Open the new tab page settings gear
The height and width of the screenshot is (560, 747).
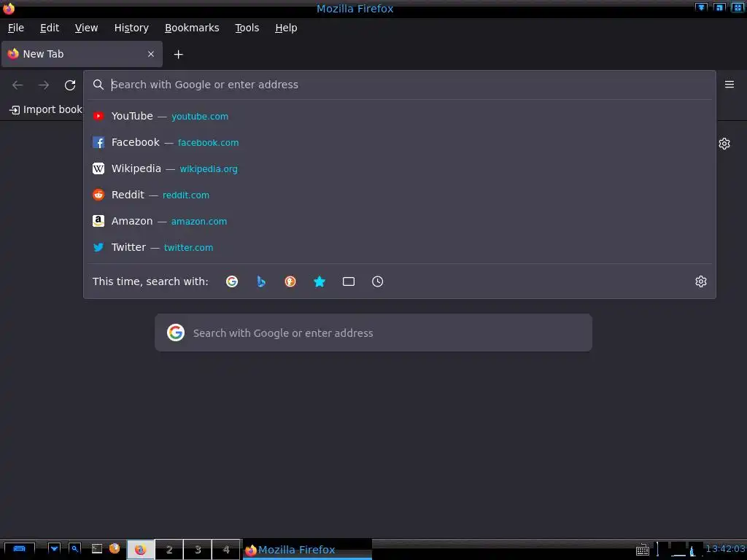(724, 144)
